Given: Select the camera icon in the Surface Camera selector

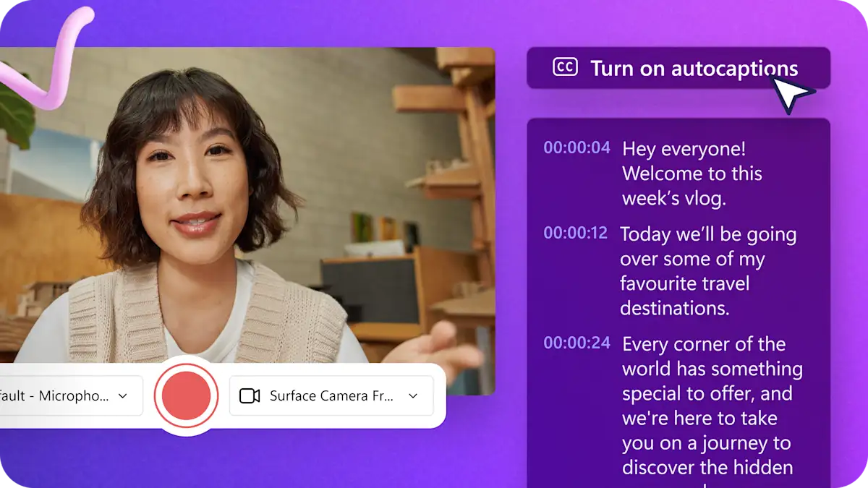Looking at the screenshot, I should click(249, 395).
